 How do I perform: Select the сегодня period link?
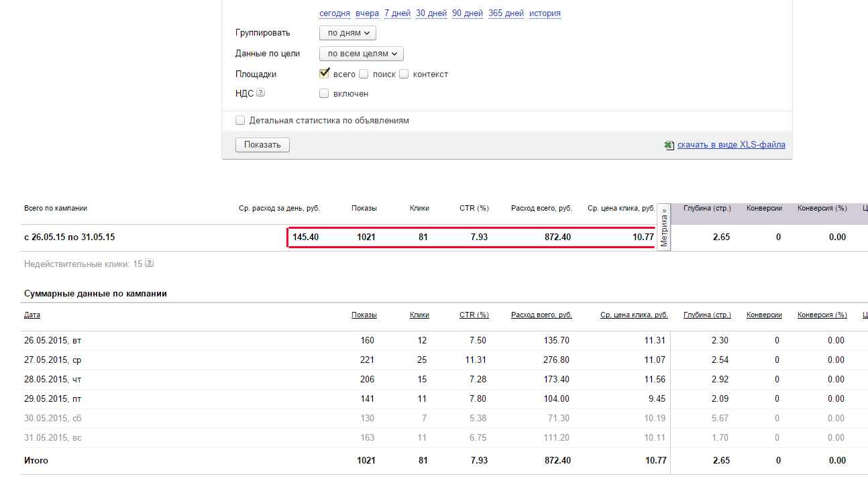point(335,13)
